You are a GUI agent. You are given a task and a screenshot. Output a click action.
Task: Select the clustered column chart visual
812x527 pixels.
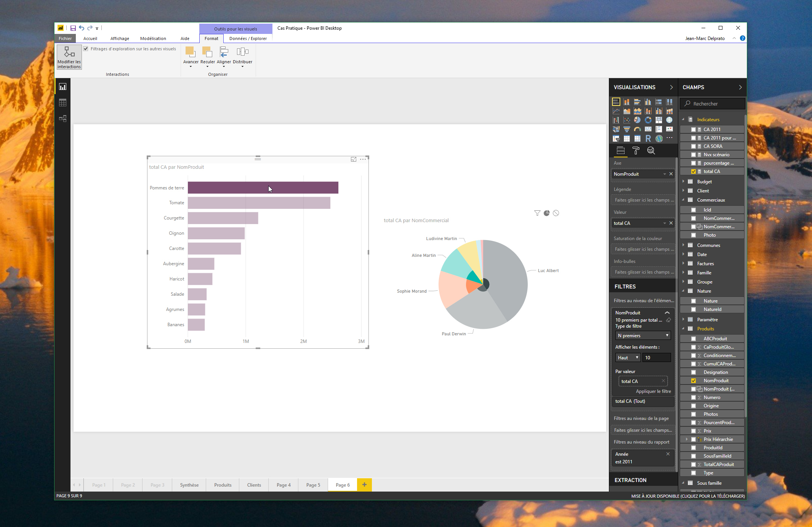tap(648, 102)
